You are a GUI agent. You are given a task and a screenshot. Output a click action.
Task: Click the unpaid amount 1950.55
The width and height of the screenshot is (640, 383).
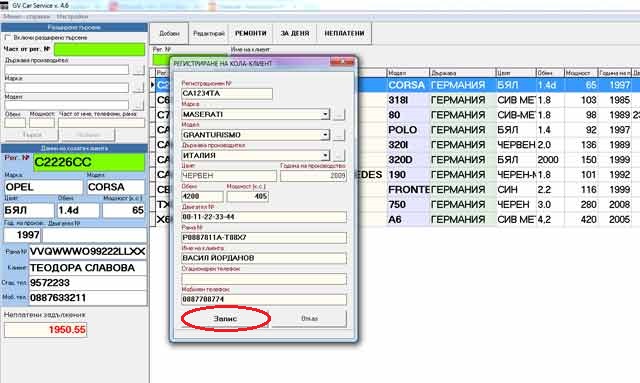click(46, 330)
